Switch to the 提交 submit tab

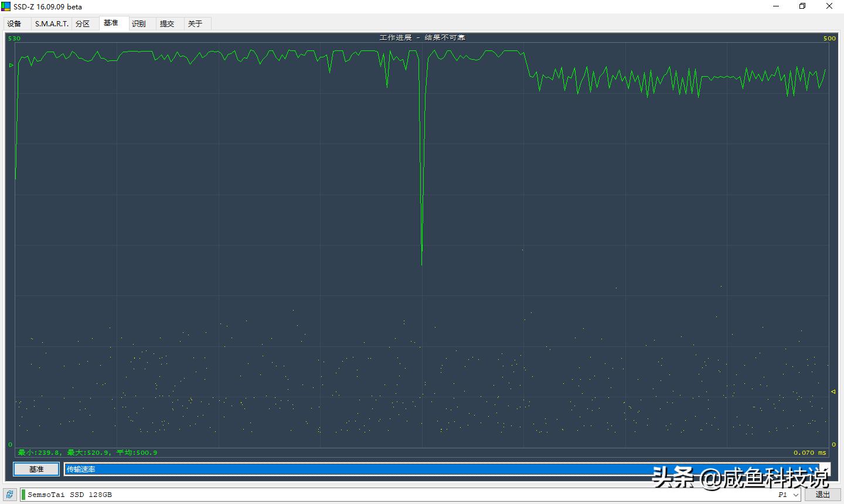[167, 23]
